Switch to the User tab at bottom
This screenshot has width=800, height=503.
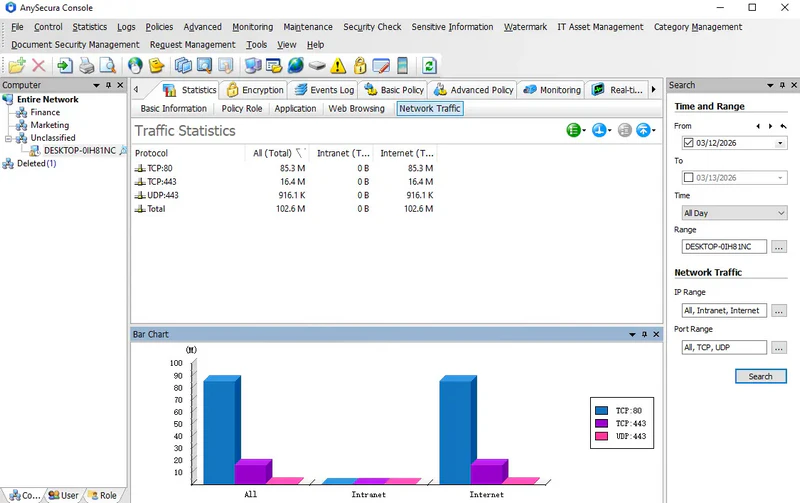click(x=64, y=495)
